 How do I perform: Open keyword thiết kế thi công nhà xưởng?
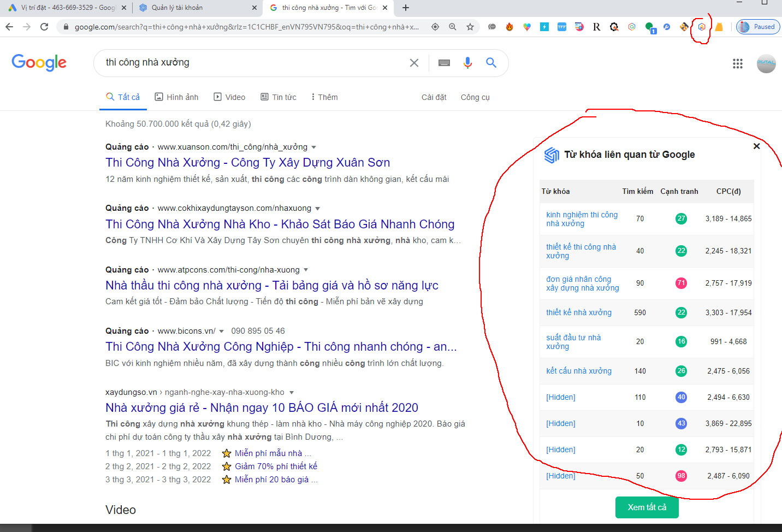click(x=581, y=251)
